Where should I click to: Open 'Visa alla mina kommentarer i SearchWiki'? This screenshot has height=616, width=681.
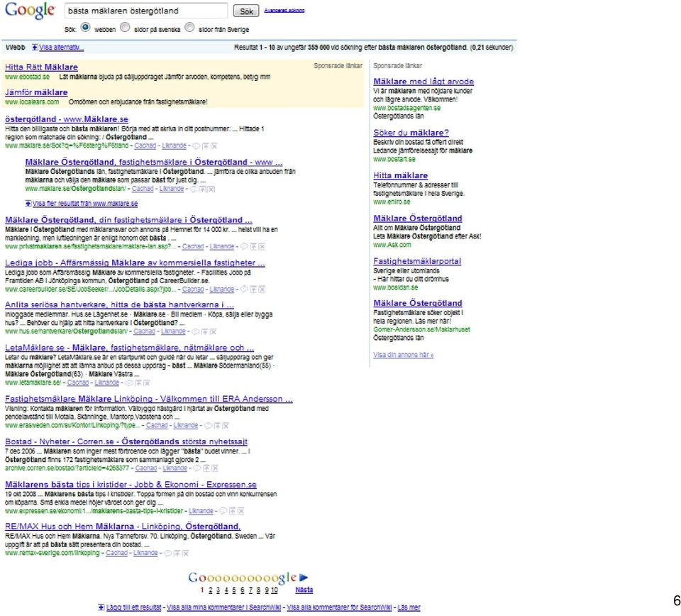[223, 607]
